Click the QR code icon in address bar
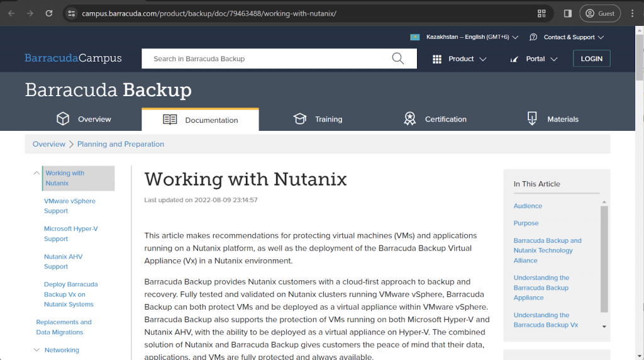 pyautogui.click(x=541, y=14)
